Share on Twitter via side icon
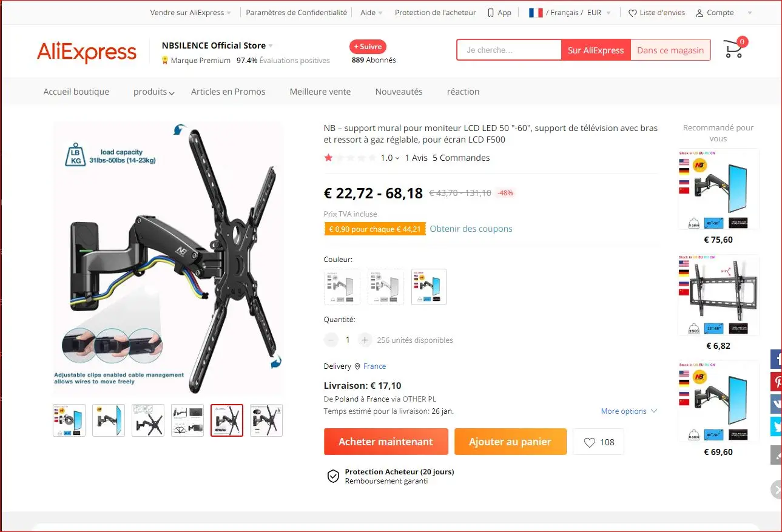The width and height of the screenshot is (782, 532). point(776,426)
